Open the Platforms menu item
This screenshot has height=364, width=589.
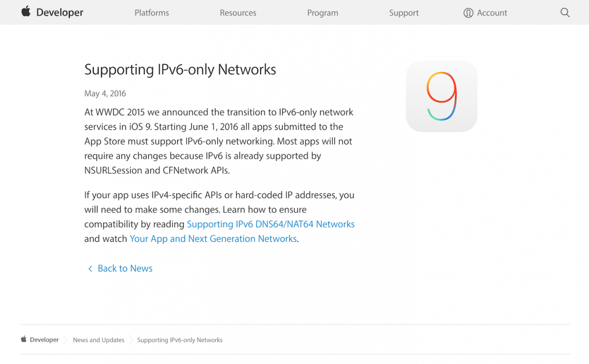tap(152, 13)
